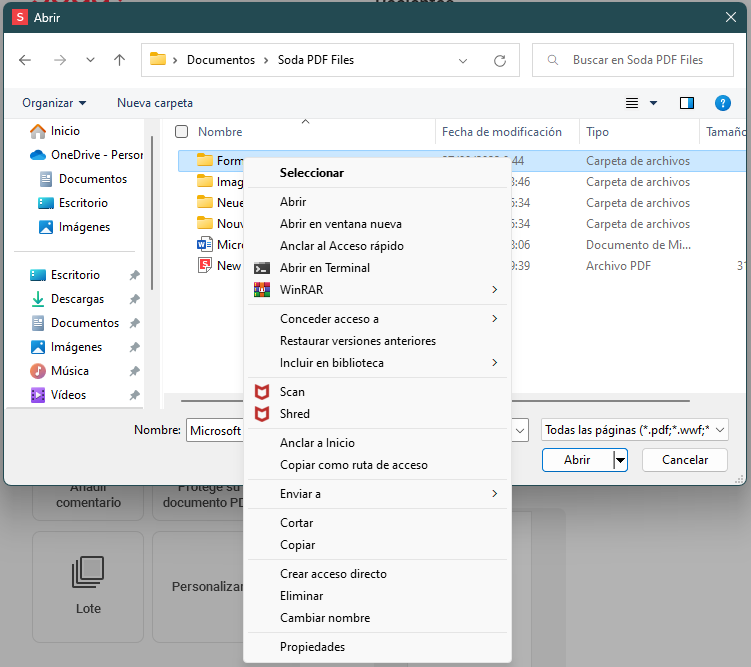Click Nueva carpeta button
The width and height of the screenshot is (751, 667).
pos(155,103)
